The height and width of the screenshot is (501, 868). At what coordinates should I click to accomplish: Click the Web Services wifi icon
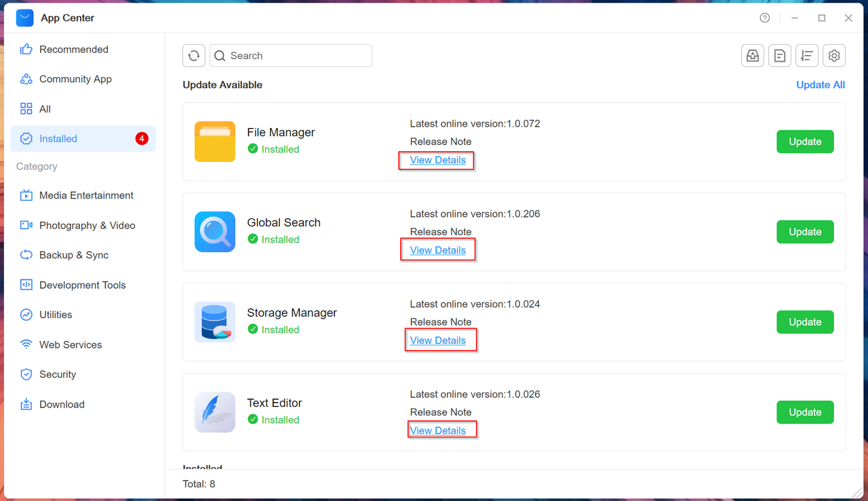pyautogui.click(x=26, y=345)
